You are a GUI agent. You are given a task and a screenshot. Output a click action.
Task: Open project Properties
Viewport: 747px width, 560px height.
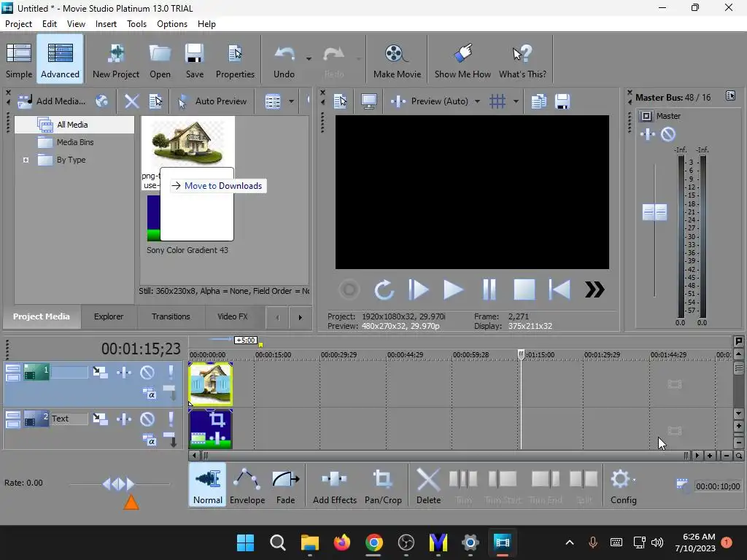pyautogui.click(x=235, y=61)
